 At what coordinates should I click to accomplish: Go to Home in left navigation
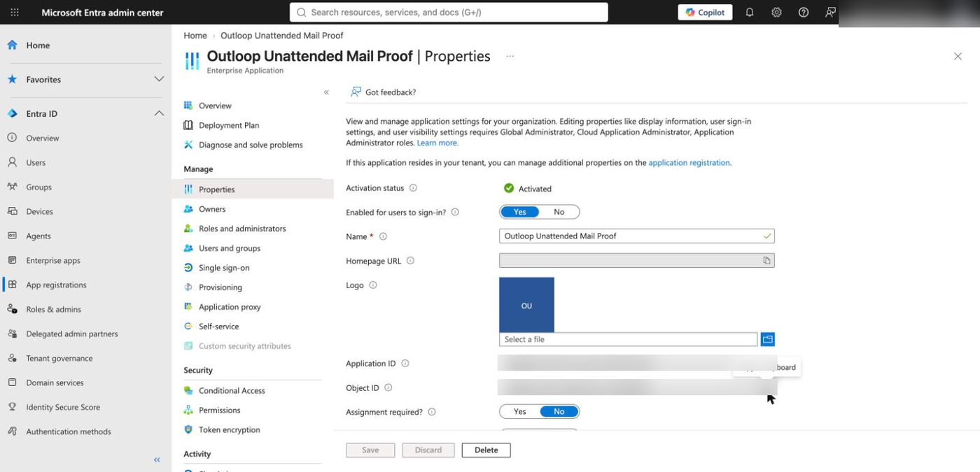(x=38, y=45)
